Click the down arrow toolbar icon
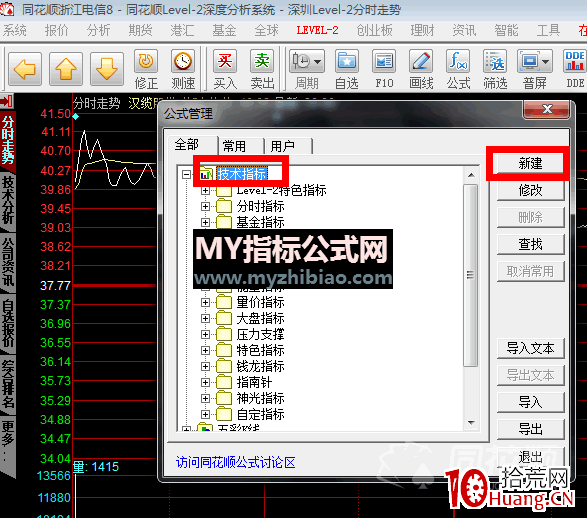The image size is (587, 518). coord(107,69)
